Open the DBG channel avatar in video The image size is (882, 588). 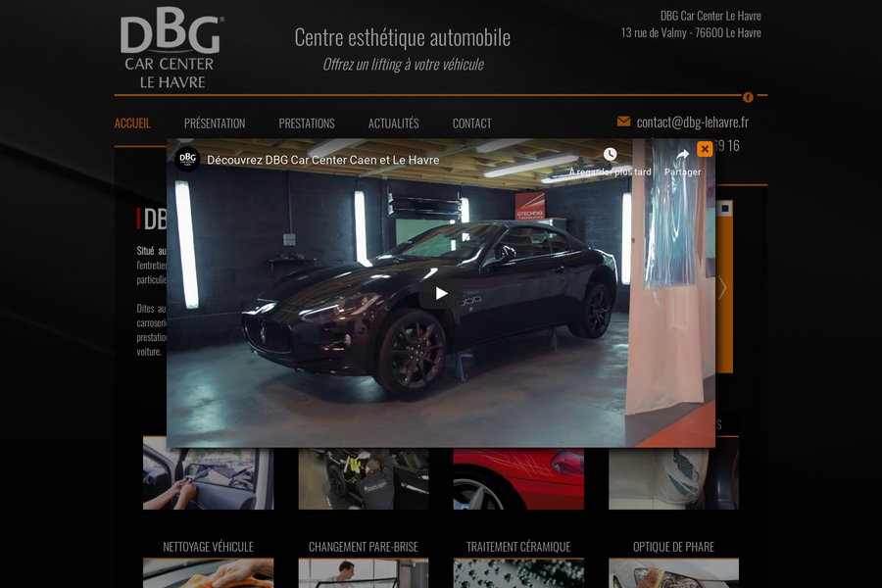[188, 159]
